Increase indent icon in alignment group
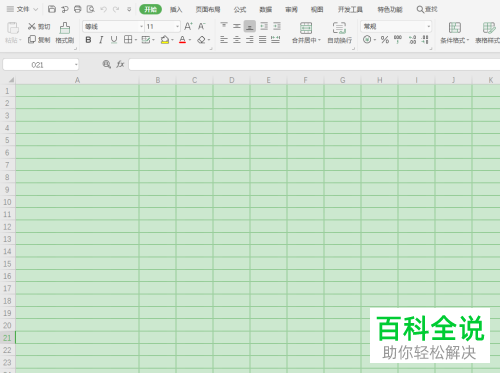Image resolution: width=500 pixels, height=373 pixels. [277, 26]
